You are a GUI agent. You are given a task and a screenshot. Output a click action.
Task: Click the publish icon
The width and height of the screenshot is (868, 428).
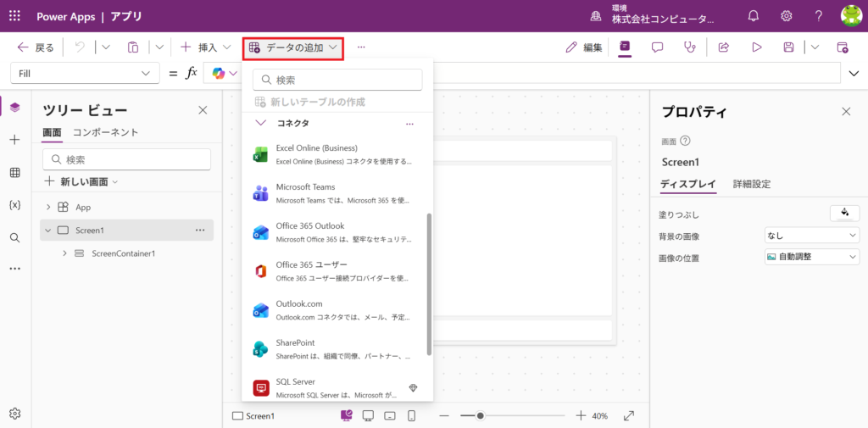pyautogui.click(x=842, y=47)
